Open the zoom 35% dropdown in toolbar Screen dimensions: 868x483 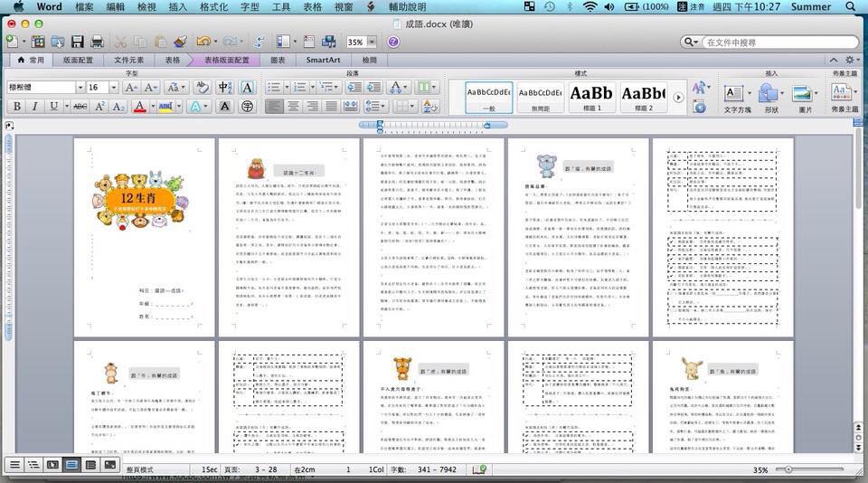372,43
